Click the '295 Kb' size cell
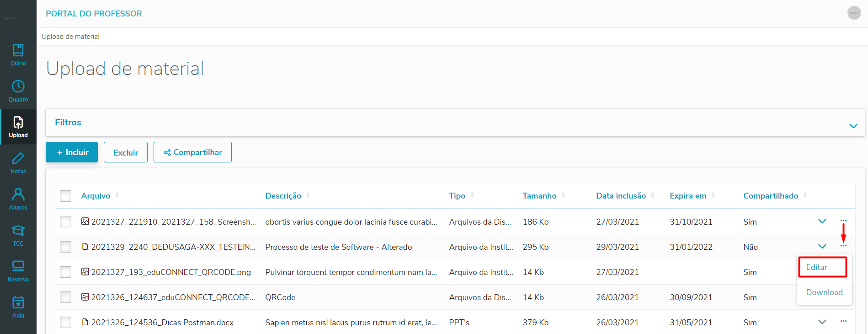Screen dimensions: 868x334 point(535,247)
